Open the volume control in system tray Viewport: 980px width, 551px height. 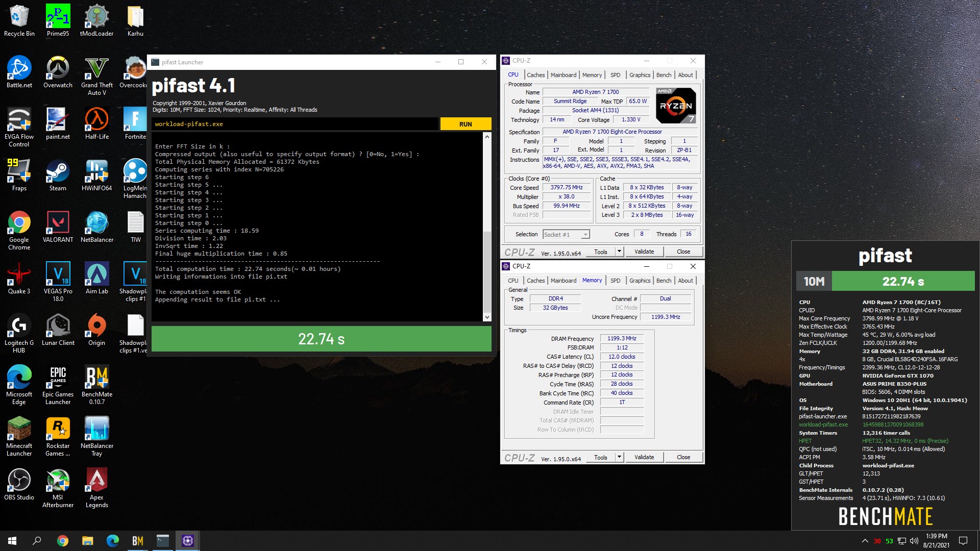914,541
